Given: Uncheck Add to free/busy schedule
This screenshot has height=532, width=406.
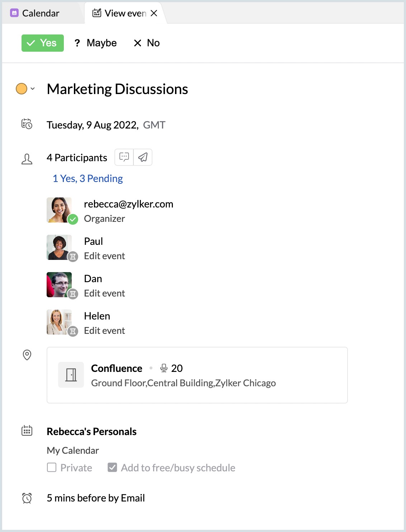Looking at the screenshot, I should click(x=112, y=467).
